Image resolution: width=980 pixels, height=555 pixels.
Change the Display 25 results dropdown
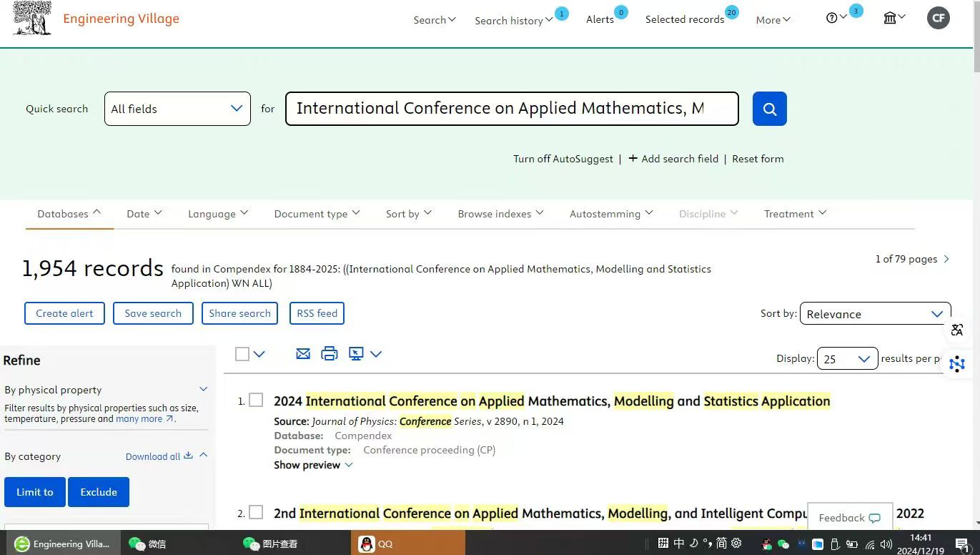pyautogui.click(x=846, y=359)
